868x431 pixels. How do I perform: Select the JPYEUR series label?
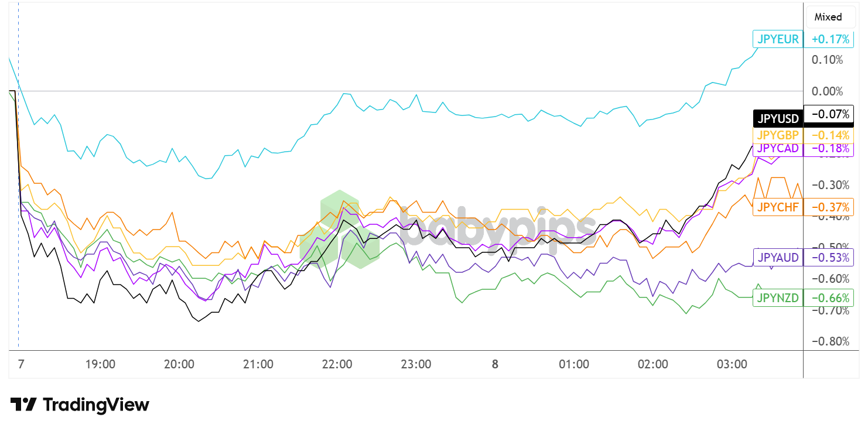[x=778, y=39]
